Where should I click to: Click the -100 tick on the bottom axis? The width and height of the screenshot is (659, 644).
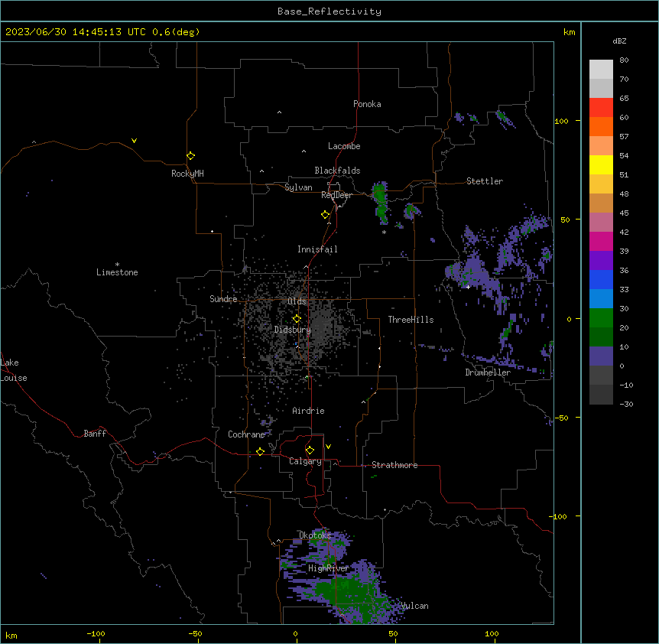tap(96, 633)
